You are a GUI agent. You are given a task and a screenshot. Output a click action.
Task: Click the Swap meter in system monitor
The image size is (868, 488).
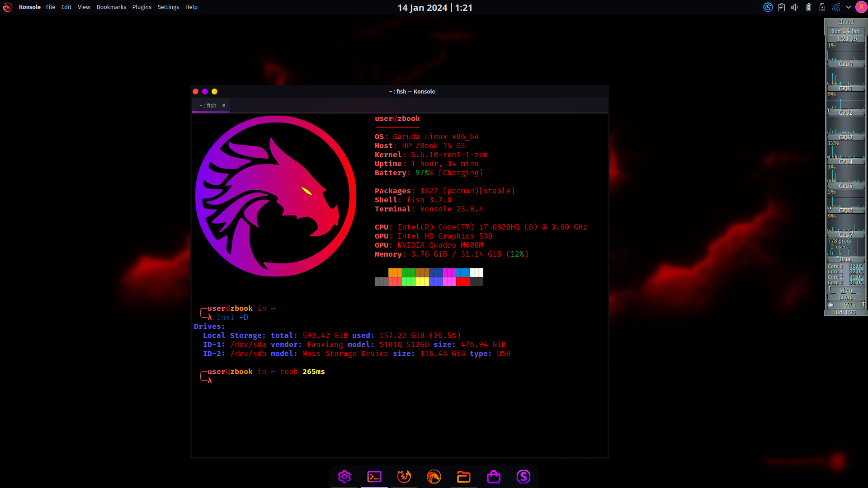coord(846,297)
